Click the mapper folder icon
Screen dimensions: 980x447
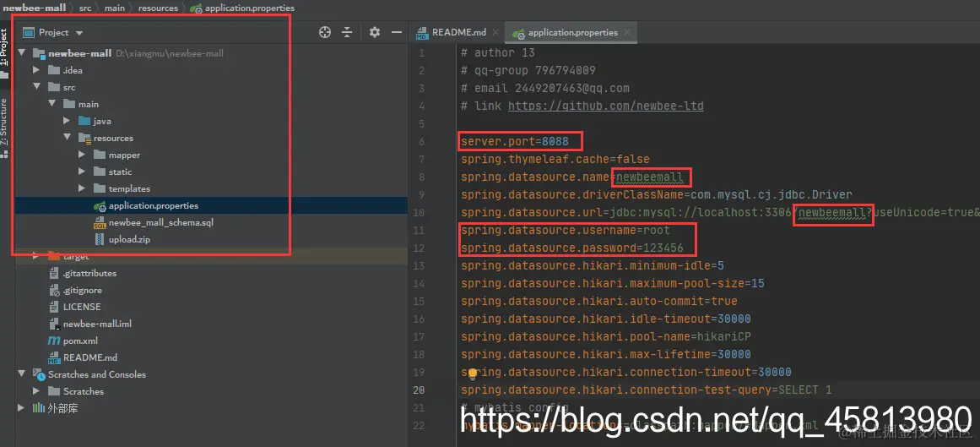point(100,155)
